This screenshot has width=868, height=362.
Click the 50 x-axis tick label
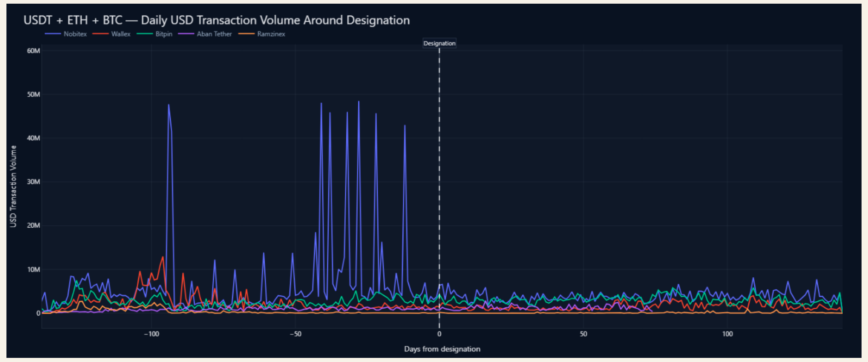[x=583, y=334]
